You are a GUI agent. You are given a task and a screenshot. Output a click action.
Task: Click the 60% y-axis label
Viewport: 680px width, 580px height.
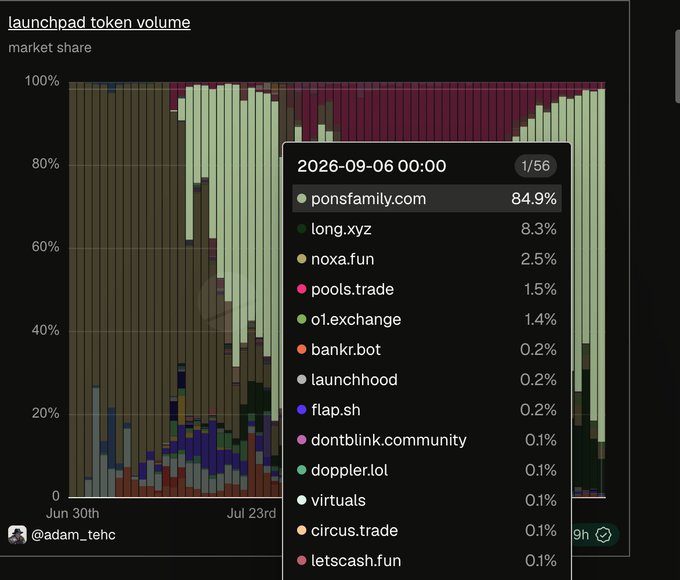[45, 247]
